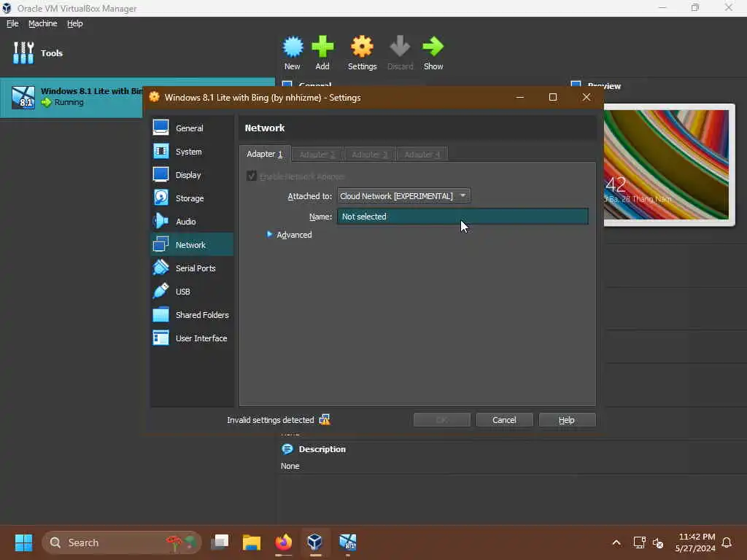The height and width of the screenshot is (560, 747).
Task: Click the muted volume tray icon
Action: click(659, 542)
